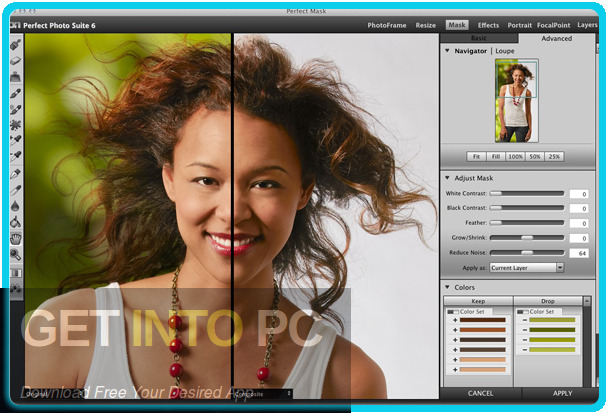Select the dark olive green drop swatch

tap(552, 330)
